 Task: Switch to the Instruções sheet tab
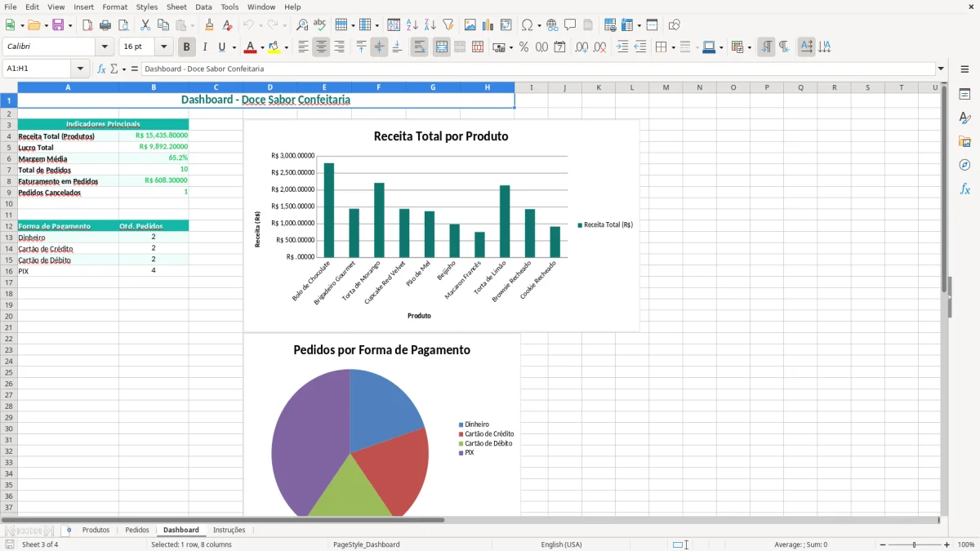click(229, 530)
